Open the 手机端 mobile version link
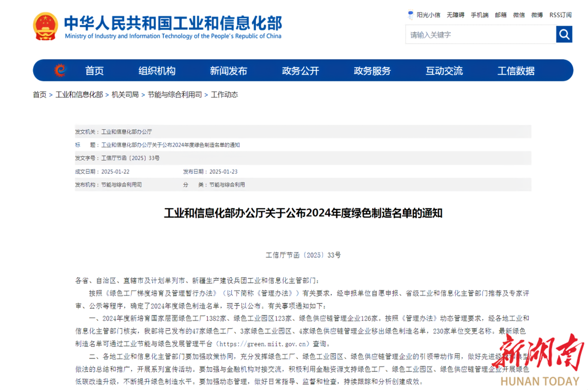 coord(480,15)
